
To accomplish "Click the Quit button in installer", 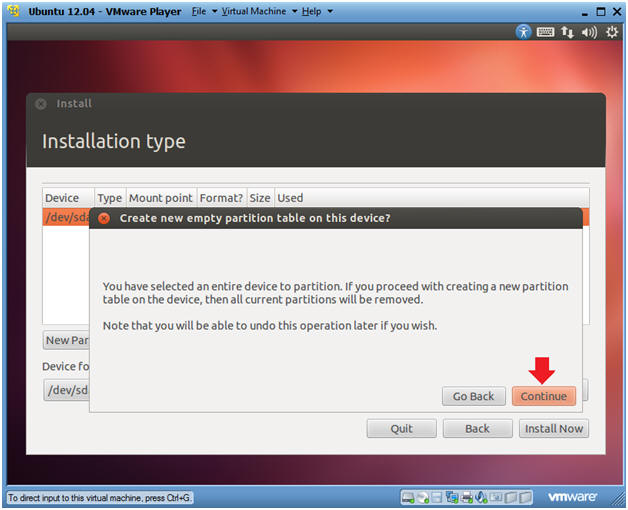I will point(401,428).
